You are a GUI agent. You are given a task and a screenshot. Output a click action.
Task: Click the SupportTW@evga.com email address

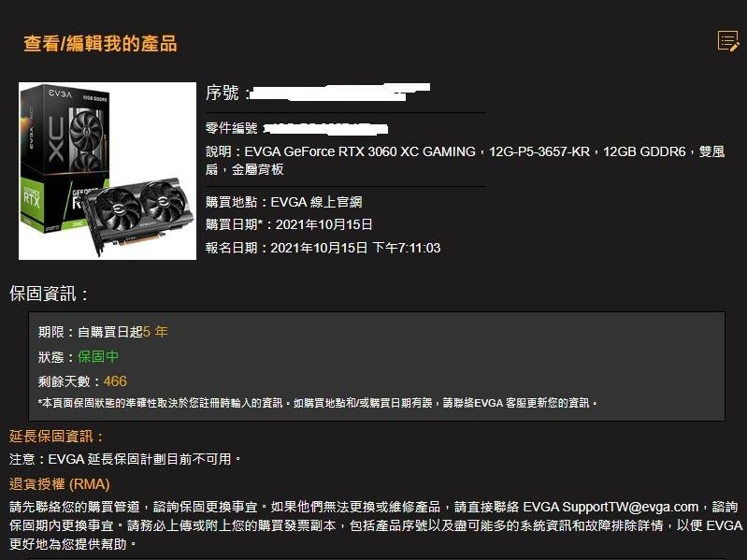[x=630, y=507]
